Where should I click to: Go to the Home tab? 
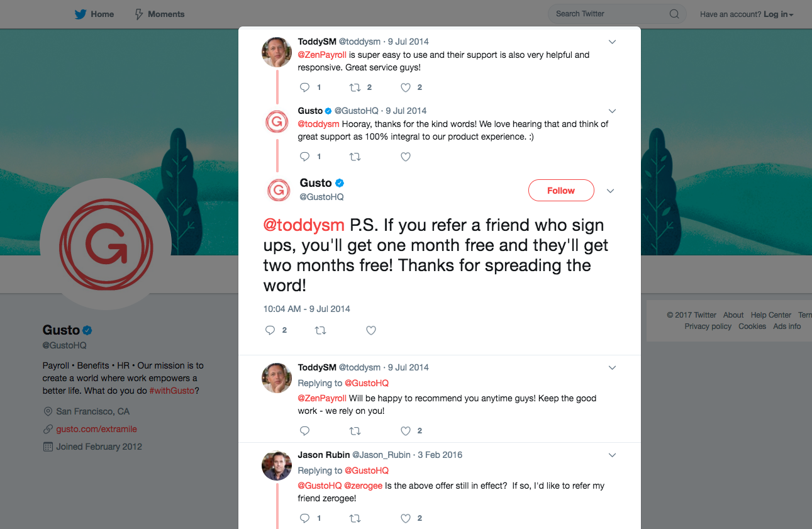point(102,14)
